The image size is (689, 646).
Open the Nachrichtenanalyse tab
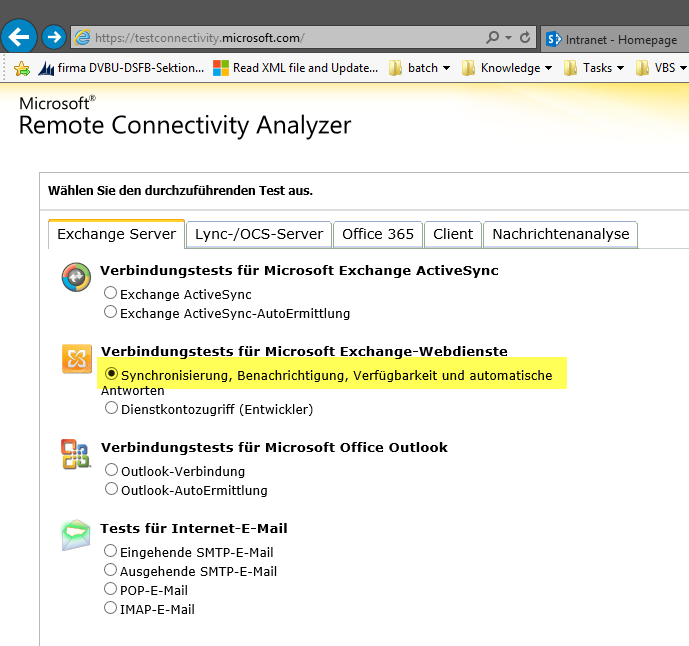[x=561, y=235]
